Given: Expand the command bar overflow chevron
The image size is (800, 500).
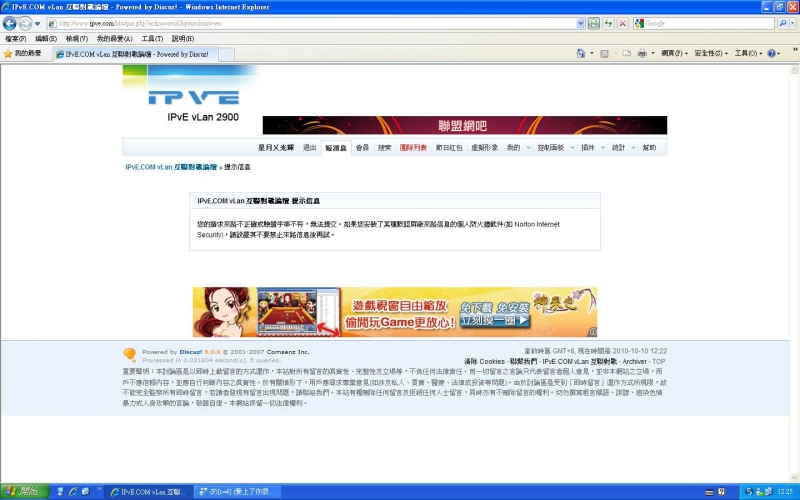Looking at the screenshot, I should pyautogui.click(x=795, y=50).
